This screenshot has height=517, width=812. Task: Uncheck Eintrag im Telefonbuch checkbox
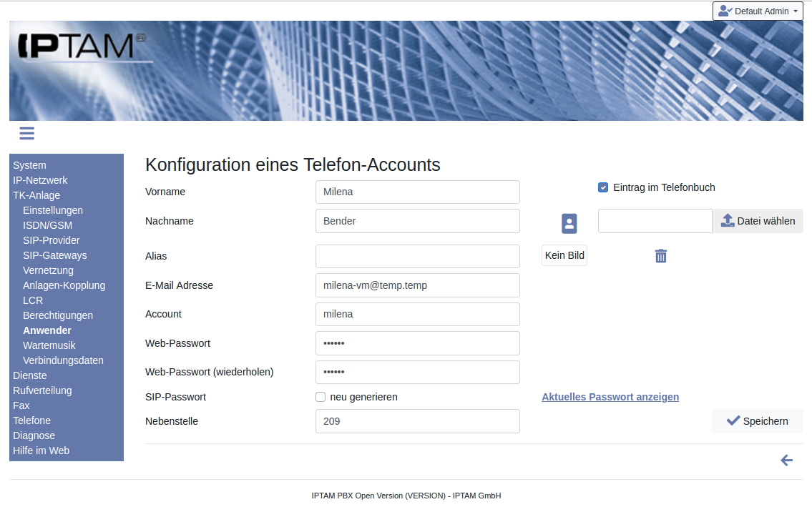[x=603, y=187]
